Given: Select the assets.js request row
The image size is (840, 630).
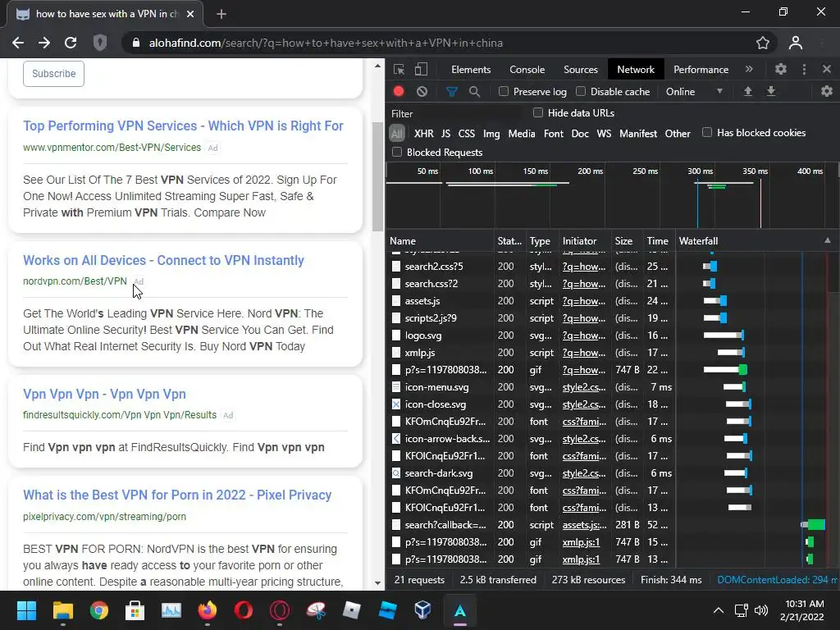Looking at the screenshot, I should coord(531,301).
